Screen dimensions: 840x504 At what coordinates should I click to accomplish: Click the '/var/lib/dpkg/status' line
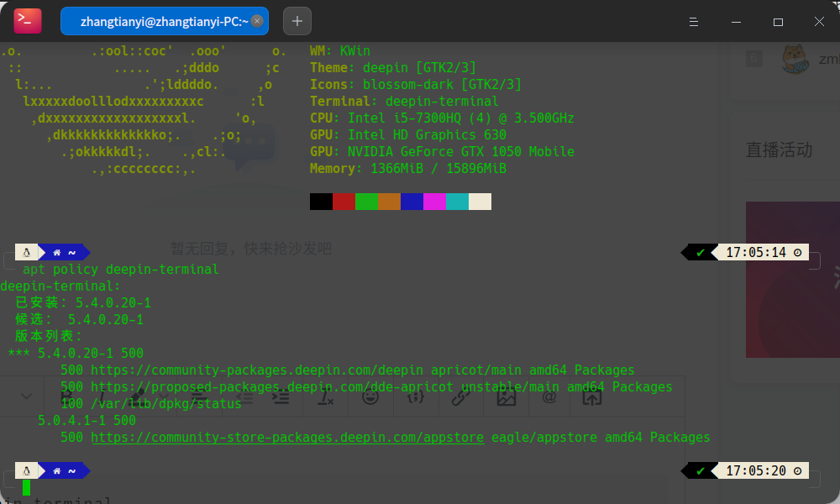[166, 403]
